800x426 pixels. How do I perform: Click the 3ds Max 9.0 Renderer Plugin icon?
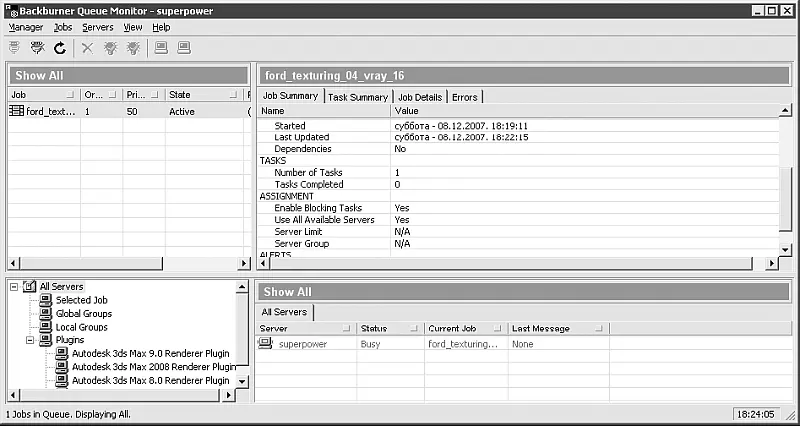pyautogui.click(x=62, y=353)
